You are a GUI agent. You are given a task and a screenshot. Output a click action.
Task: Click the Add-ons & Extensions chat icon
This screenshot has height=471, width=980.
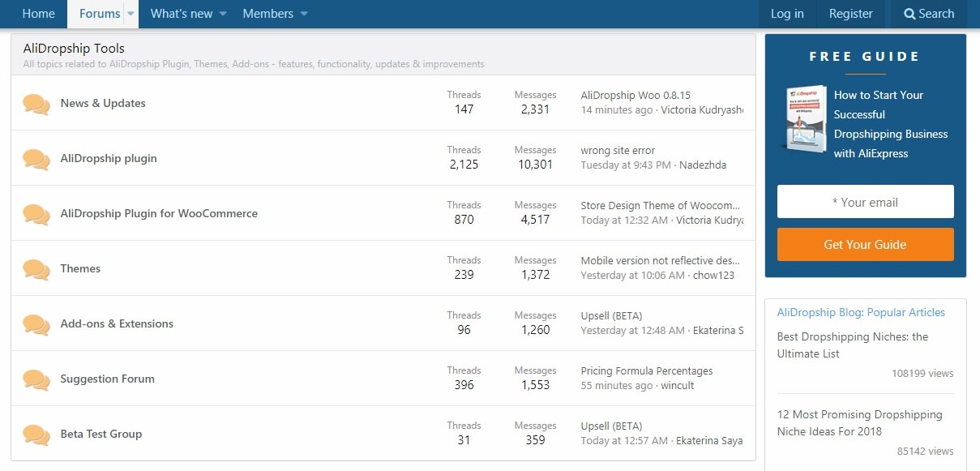coord(36,324)
